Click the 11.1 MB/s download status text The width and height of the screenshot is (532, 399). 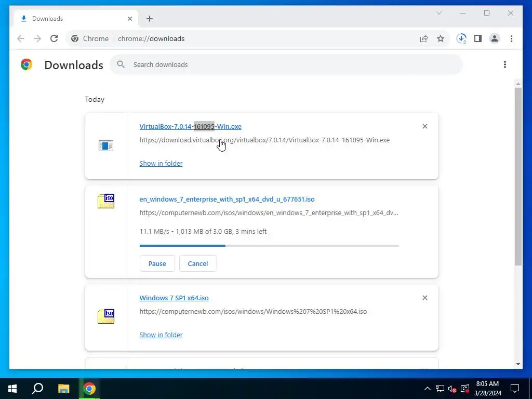(x=203, y=231)
